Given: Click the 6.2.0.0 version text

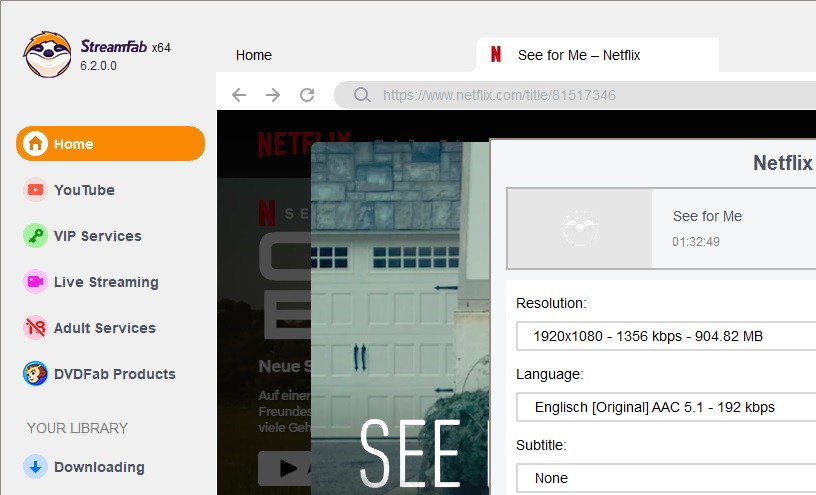Looking at the screenshot, I should (98, 66).
